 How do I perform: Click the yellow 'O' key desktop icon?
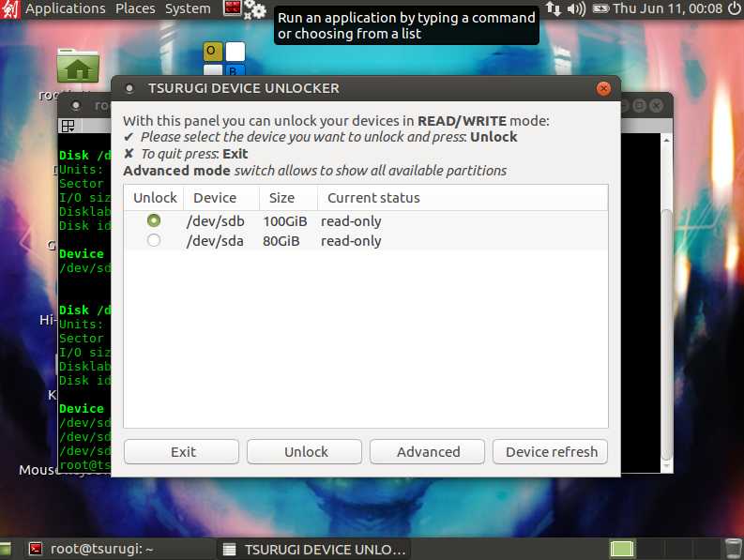(x=213, y=52)
